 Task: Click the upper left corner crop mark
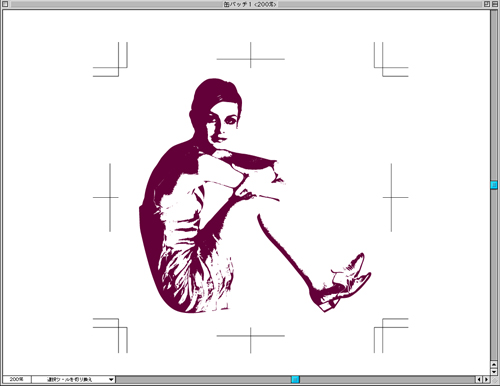pyautogui.click(x=110, y=59)
